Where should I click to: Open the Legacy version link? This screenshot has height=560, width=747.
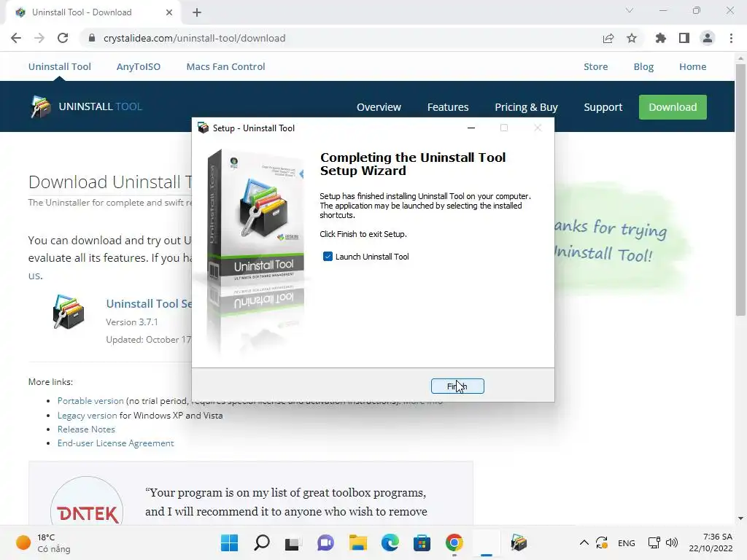tap(88, 415)
